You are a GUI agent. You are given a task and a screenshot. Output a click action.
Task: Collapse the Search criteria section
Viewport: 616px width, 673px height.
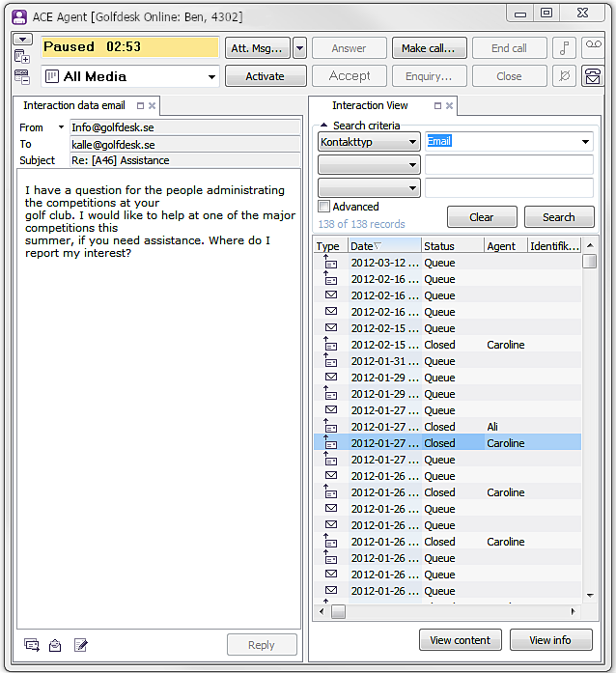[323, 126]
